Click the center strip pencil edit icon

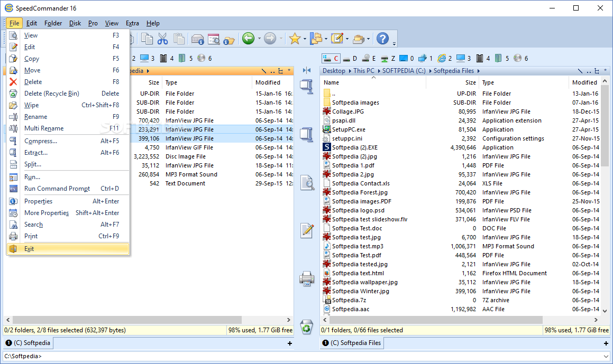click(x=307, y=230)
